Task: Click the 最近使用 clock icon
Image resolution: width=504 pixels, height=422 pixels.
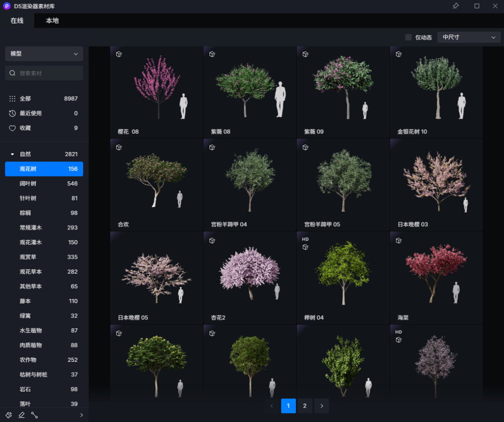Action: pyautogui.click(x=13, y=113)
